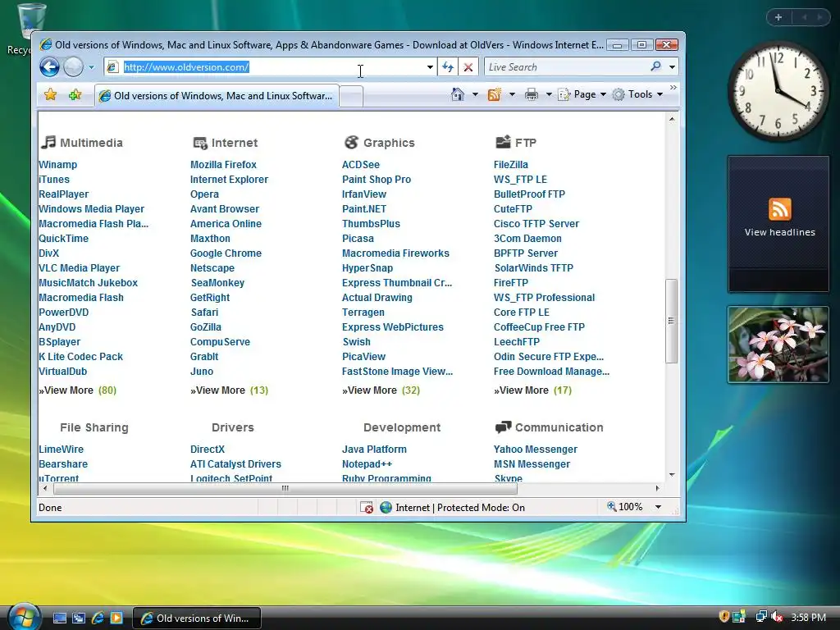Click the 100% zoom level button

click(624, 507)
